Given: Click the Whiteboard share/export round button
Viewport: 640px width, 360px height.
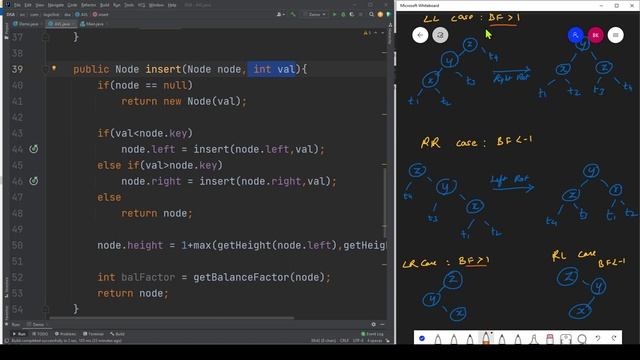Looking at the screenshot, I should (440, 35).
